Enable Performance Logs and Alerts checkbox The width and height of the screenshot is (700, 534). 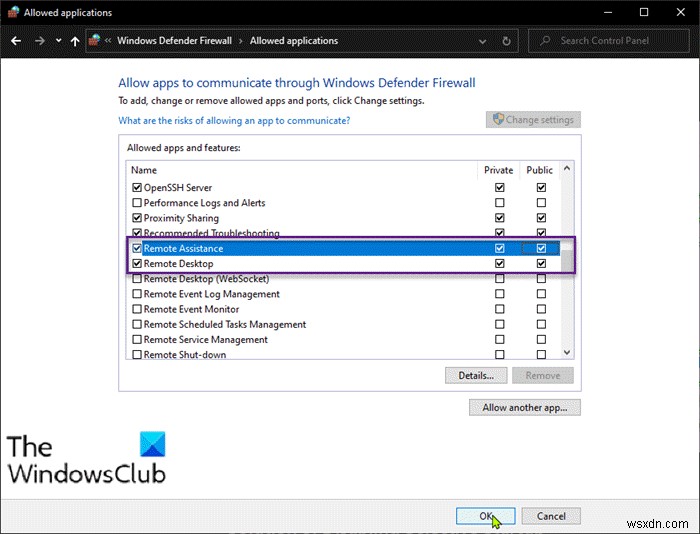point(137,203)
